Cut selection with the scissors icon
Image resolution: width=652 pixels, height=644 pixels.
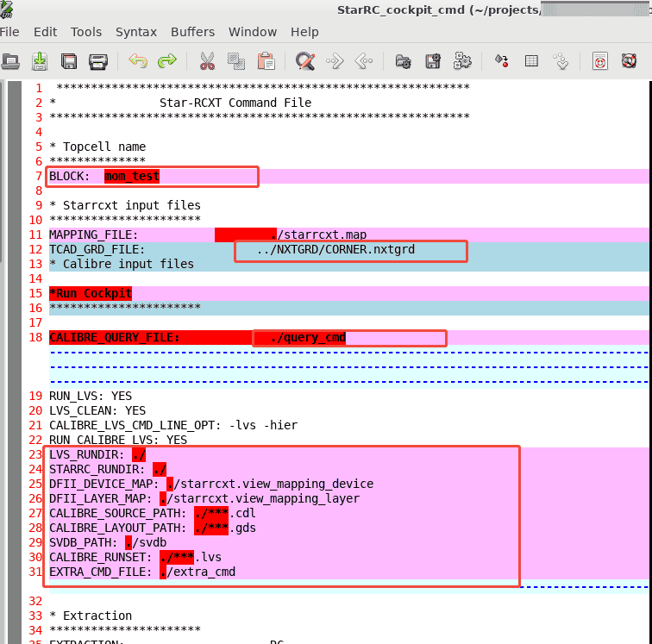pyautogui.click(x=207, y=61)
